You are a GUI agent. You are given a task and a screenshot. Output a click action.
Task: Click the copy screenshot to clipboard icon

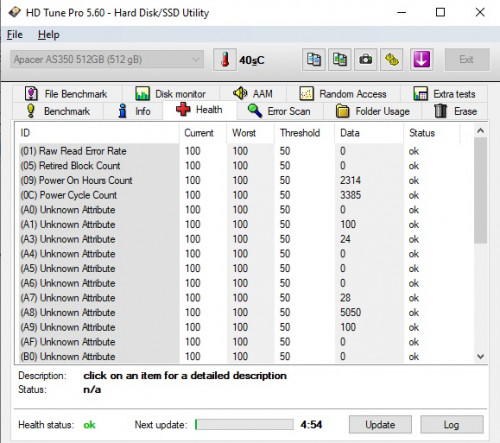[340, 60]
